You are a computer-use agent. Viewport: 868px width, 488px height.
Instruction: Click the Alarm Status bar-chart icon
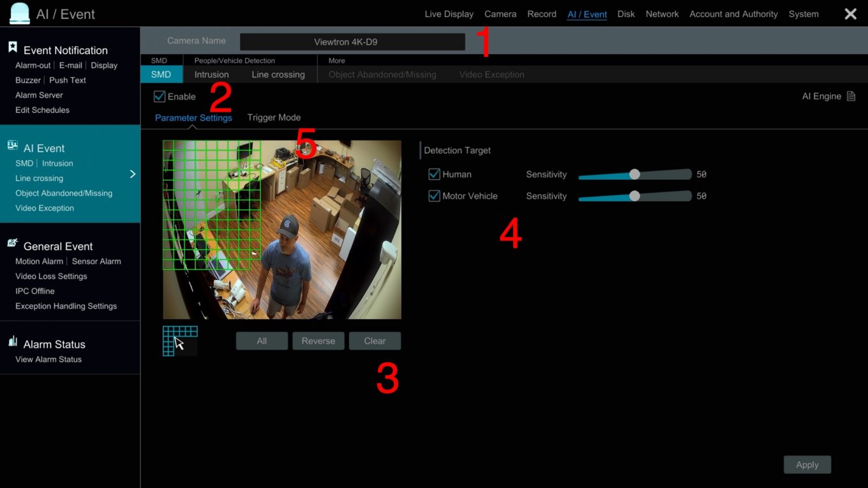(11, 341)
